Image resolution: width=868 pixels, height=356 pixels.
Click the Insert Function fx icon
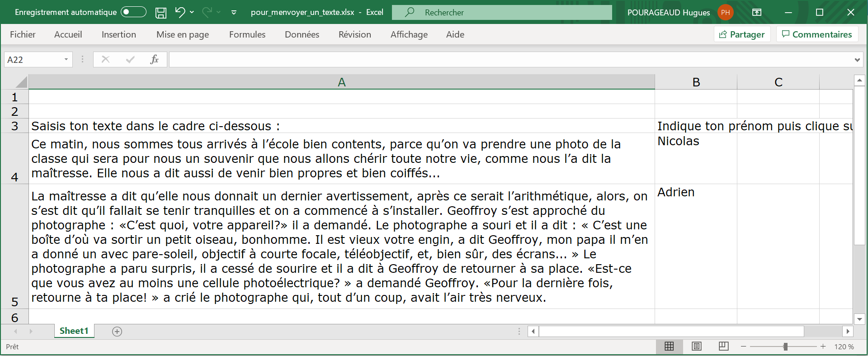coord(154,59)
